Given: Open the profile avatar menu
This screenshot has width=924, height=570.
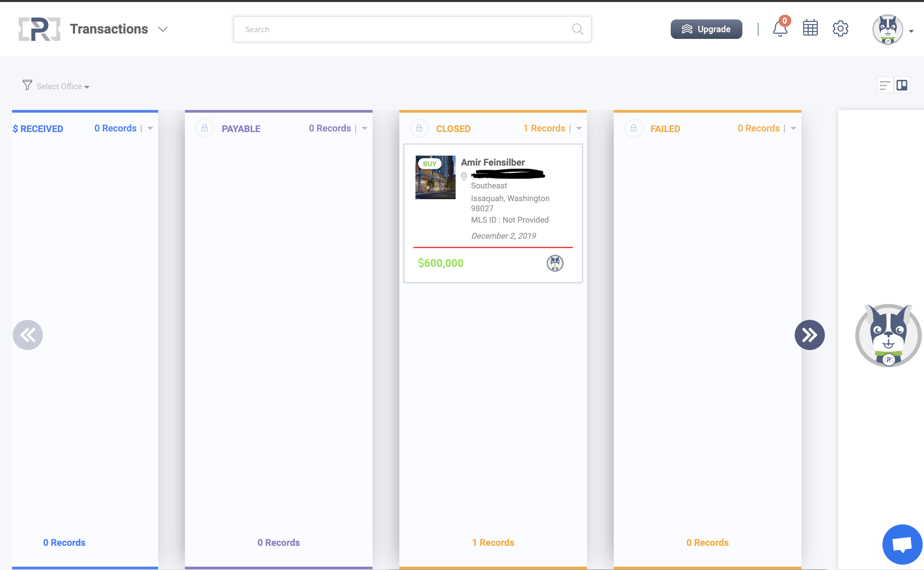Looking at the screenshot, I should click(x=888, y=29).
